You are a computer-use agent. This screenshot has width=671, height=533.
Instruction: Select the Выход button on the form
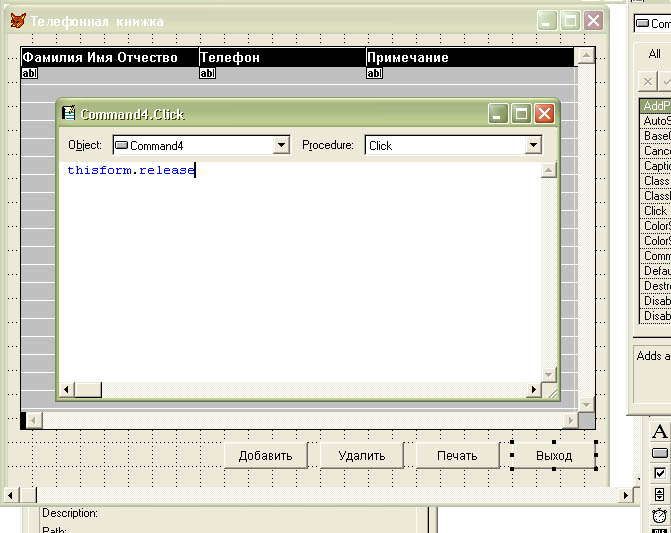553,456
